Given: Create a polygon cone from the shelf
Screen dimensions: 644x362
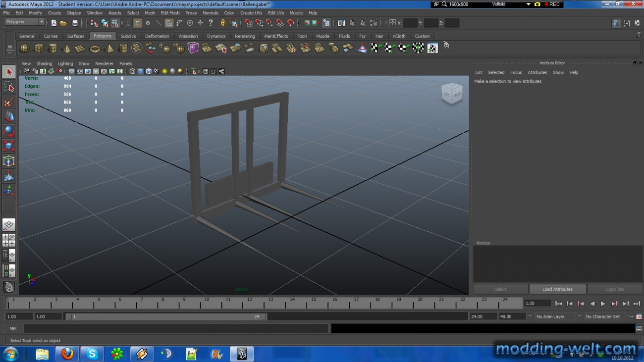Looking at the screenshot, I should point(66,48).
